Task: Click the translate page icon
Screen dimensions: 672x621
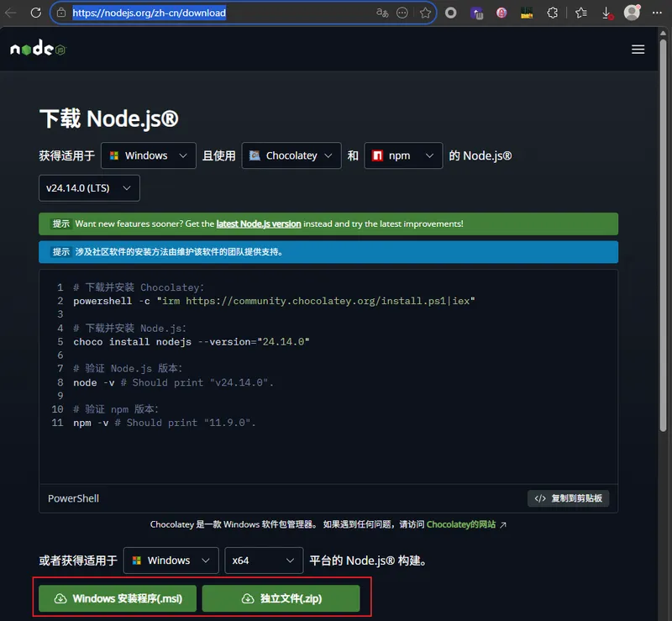Action: pos(382,13)
